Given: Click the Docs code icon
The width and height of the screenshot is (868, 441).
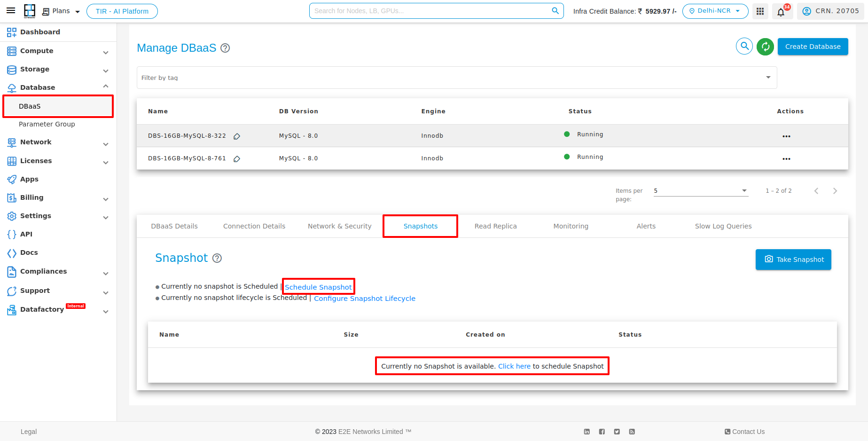Looking at the screenshot, I should click(x=12, y=253).
